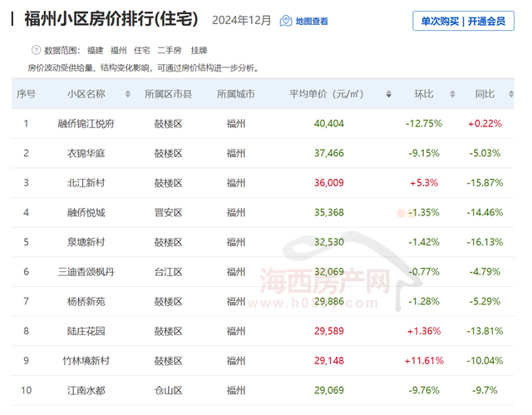
Task: Open the map view pin icon
Action: click(x=286, y=21)
